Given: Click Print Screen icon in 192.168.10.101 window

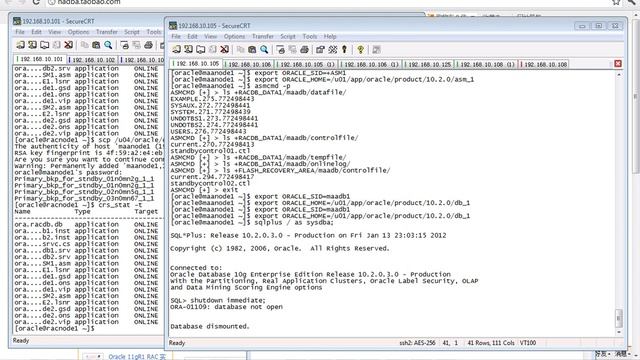Looking at the screenshot, I should (x=124, y=45).
